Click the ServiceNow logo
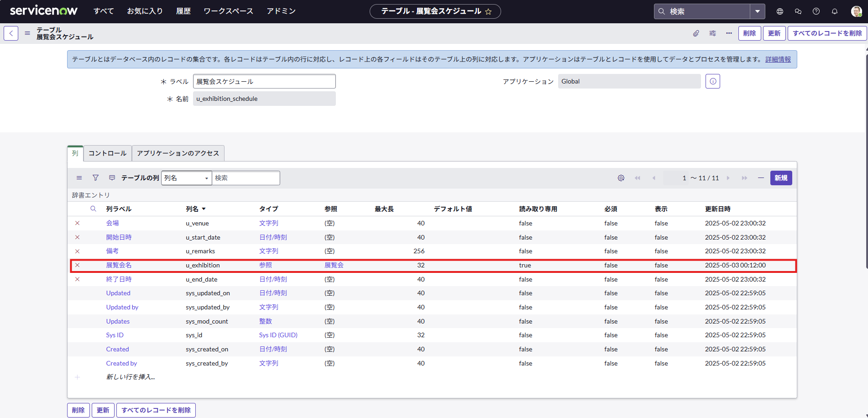 coord(44,10)
